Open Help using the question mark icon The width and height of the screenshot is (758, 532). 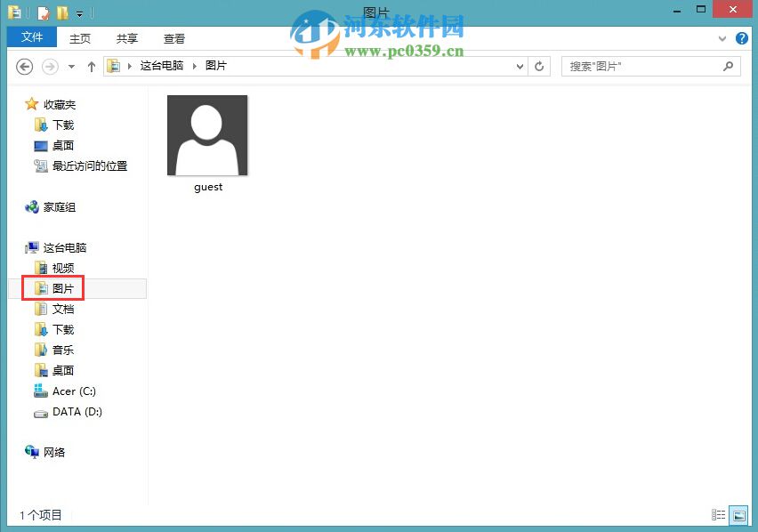[x=742, y=38]
